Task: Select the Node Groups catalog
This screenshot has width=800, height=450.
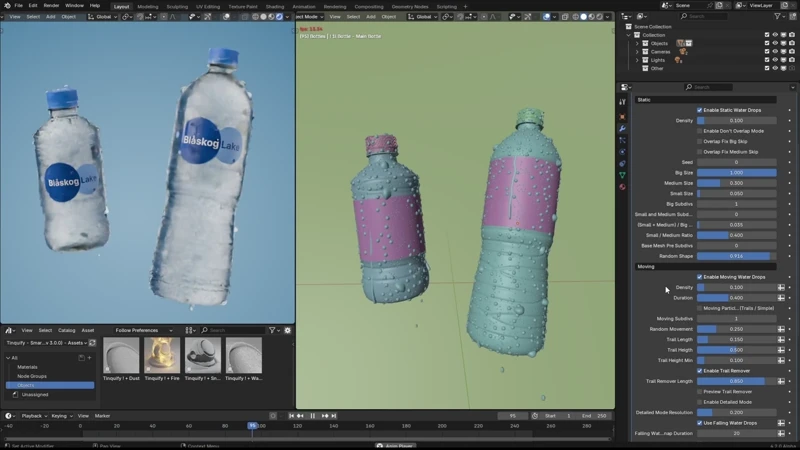Action: coord(32,376)
